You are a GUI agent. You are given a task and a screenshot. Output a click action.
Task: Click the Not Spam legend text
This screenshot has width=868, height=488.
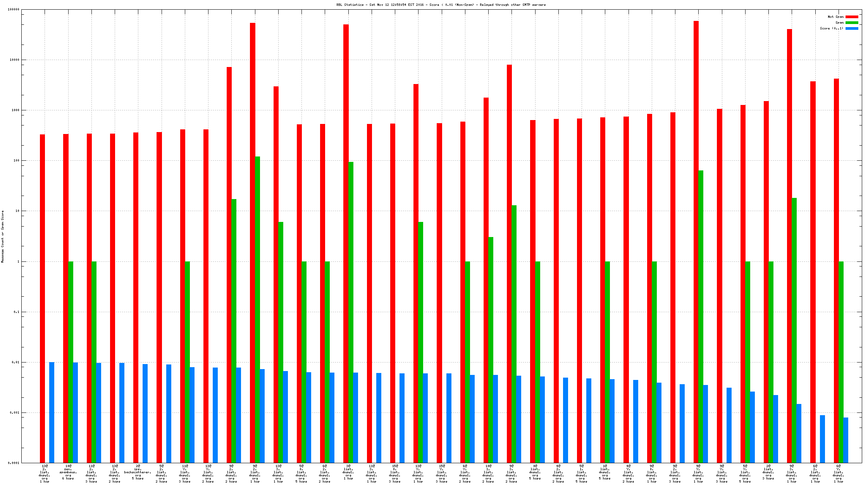[835, 17]
